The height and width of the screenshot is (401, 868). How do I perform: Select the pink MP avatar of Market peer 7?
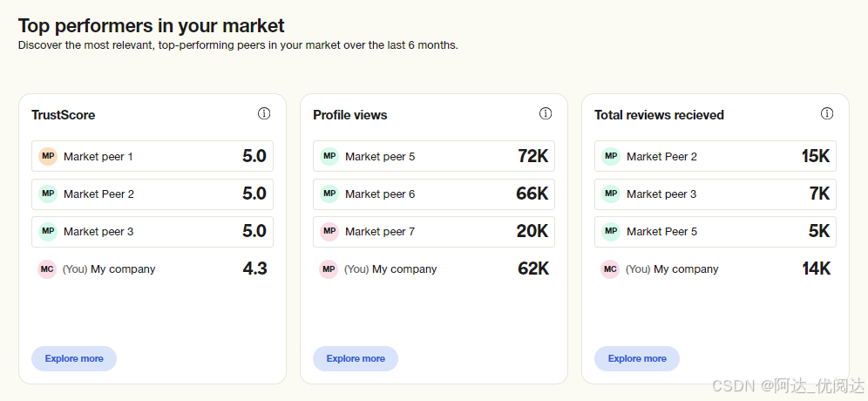tap(329, 232)
